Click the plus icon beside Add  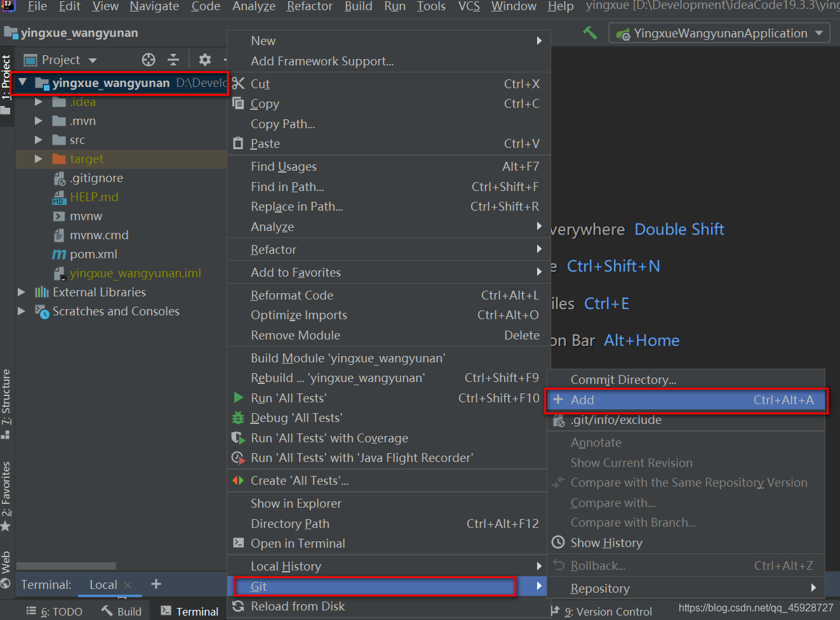pos(558,399)
